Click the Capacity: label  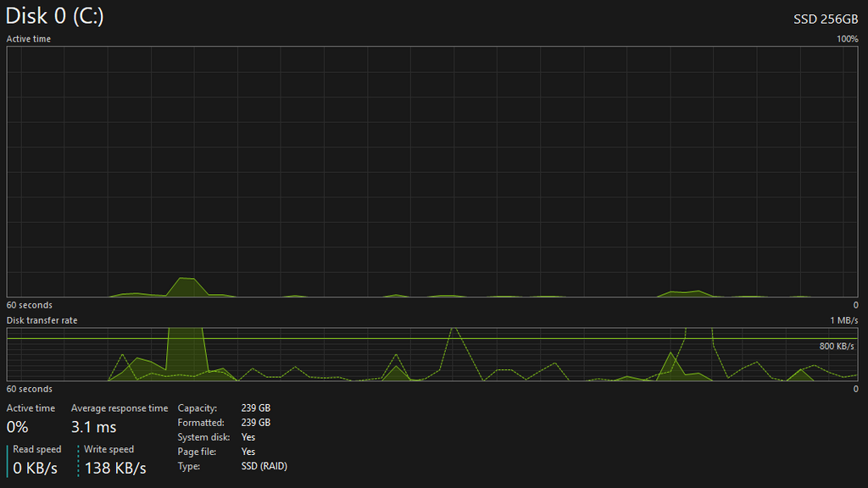[x=197, y=408]
